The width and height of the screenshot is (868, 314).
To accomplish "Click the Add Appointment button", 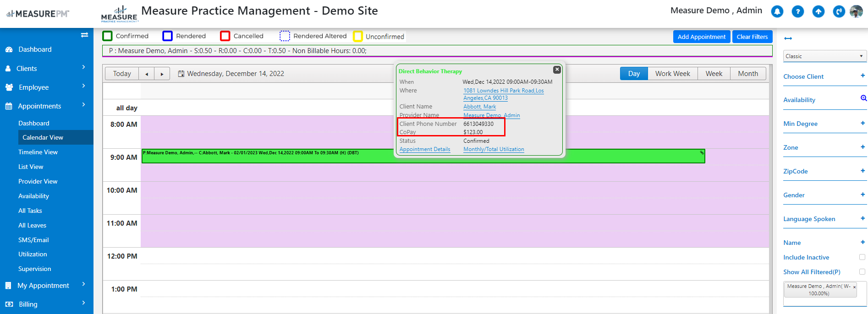I will pyautogui.click(x=702, y=37).
